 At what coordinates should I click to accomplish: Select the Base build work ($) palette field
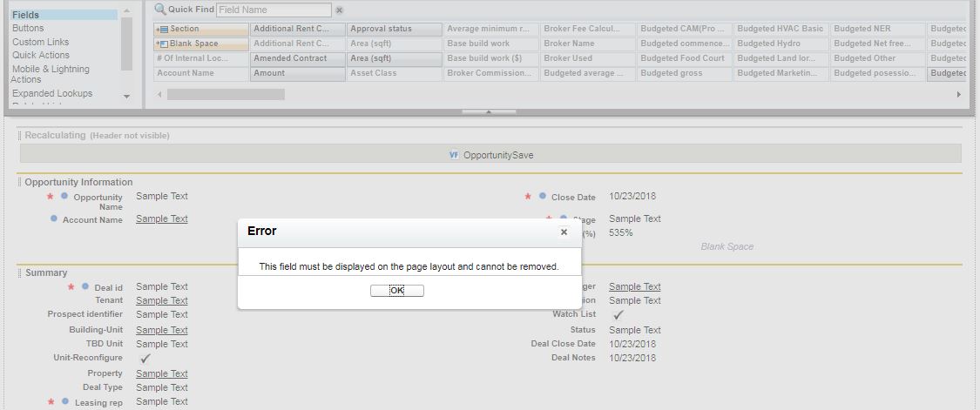point(490,58)
